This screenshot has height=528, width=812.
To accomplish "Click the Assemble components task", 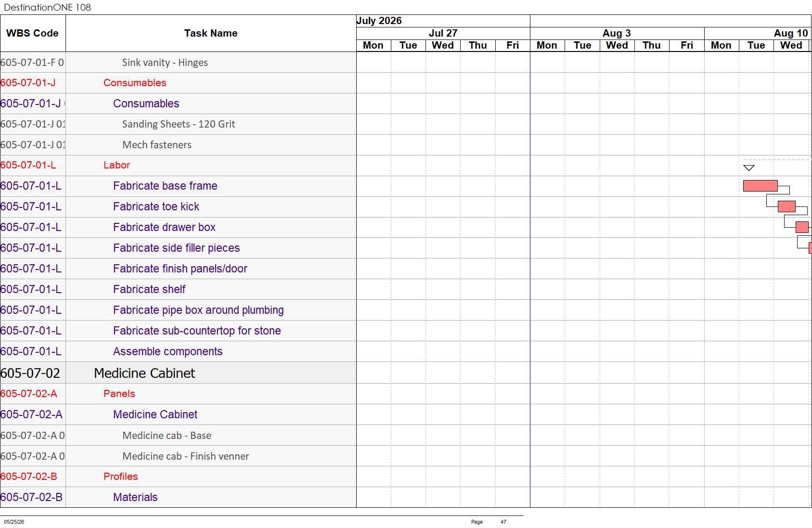I will pyautogui.click(x=168, y=351).
